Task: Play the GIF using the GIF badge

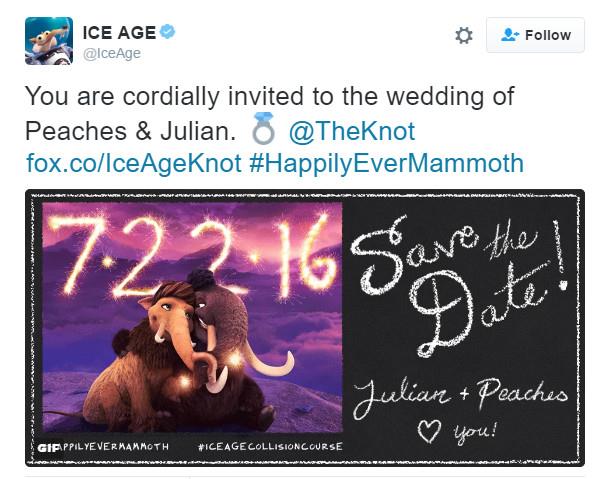Action: [x=49, y=447]
